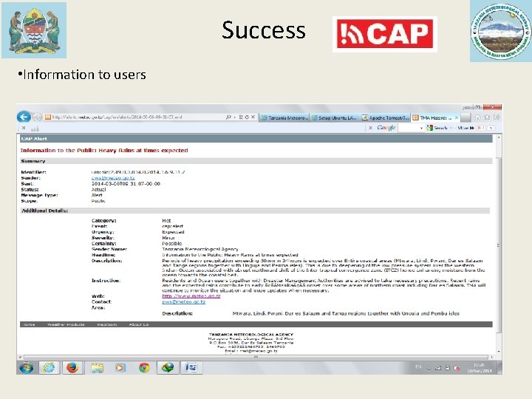Click the Severity value Minor
The height and width of the screenshot is (399, 532).
point(168,238)
